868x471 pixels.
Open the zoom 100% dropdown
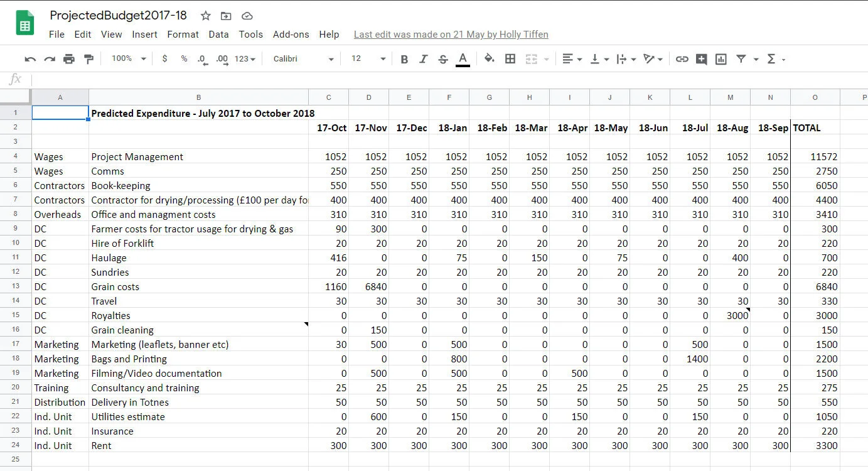click(129, 58)
